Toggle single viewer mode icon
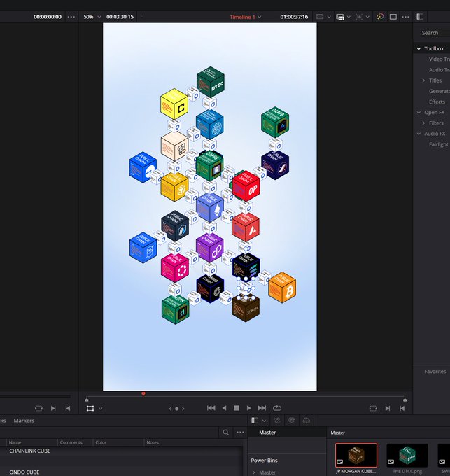This screenshot has width=450, height=476. click(393, 17)
